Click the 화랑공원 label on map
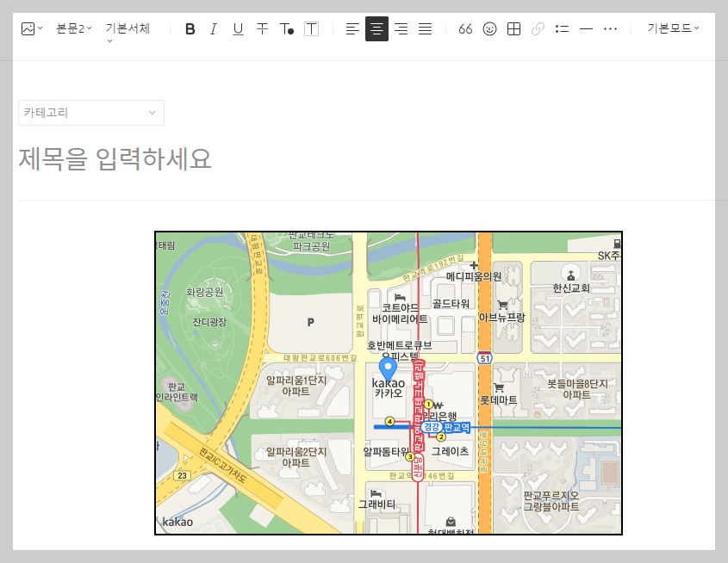Image resolution: width=728 pixels, height=563 pixels. click(205, 292)
